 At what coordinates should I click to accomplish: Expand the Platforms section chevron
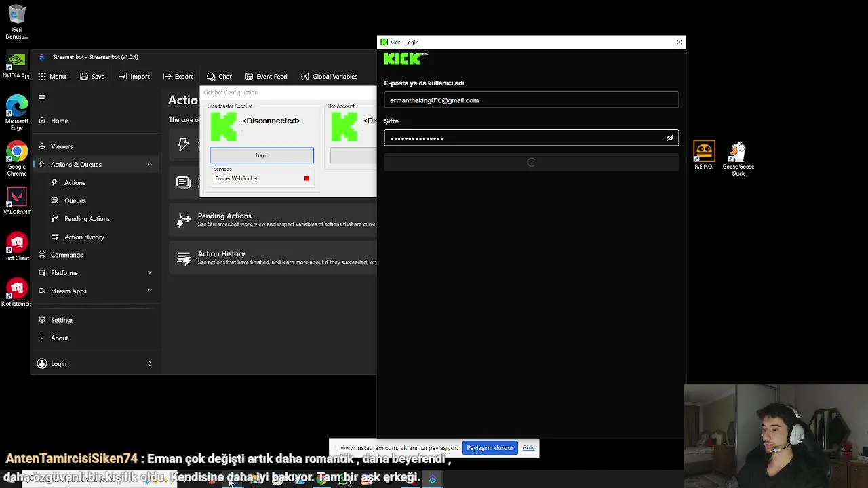[149, 273]
